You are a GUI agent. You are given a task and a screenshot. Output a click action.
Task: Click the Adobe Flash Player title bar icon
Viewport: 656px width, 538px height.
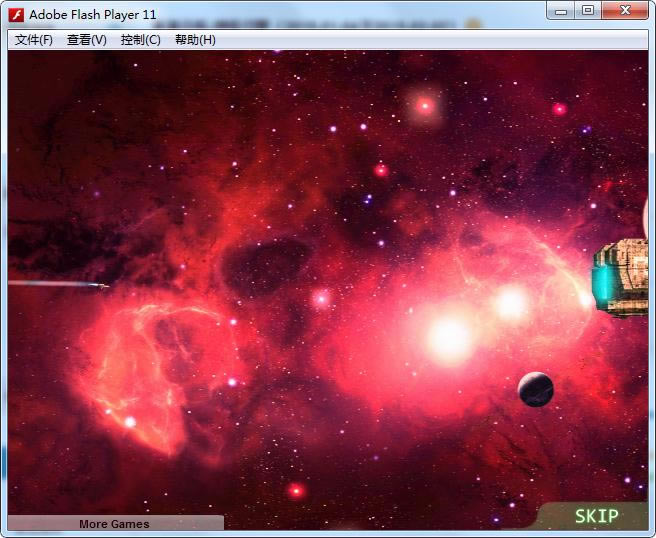click(17, 15)
